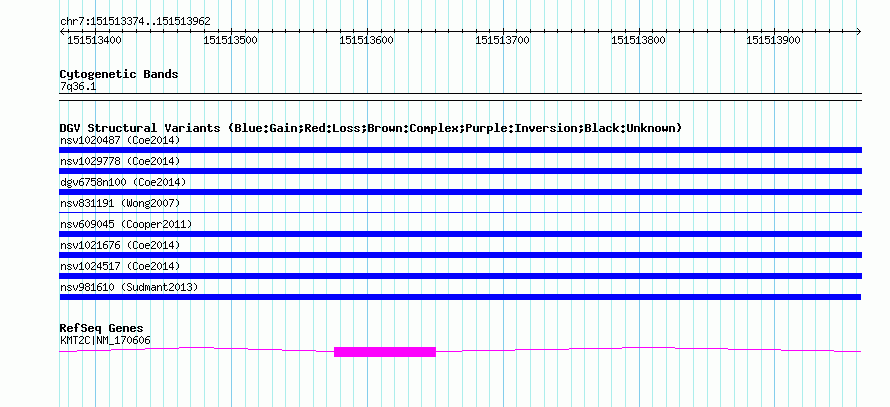The height and width of the screenshot is (407, 890).
Task: Click the RefSeq Genes track title
Action: [x=102, y=328]
